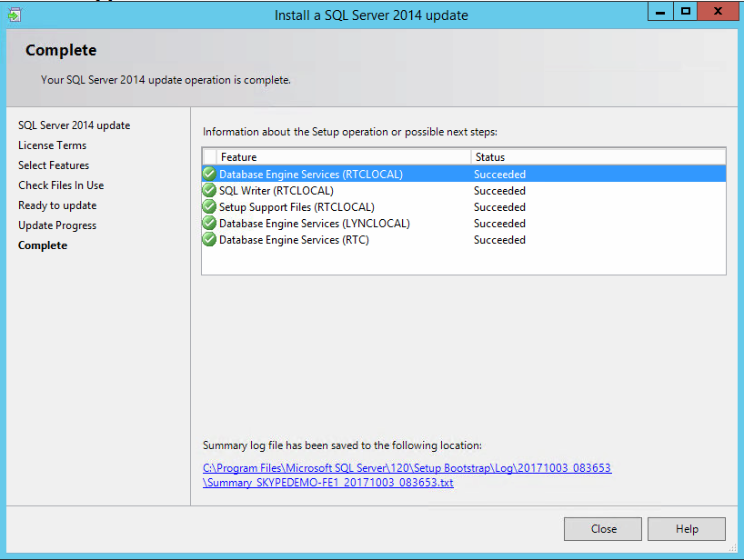Click 'Succeeded' status for Database Engine Services (LYNCLOCAL)

499,224
